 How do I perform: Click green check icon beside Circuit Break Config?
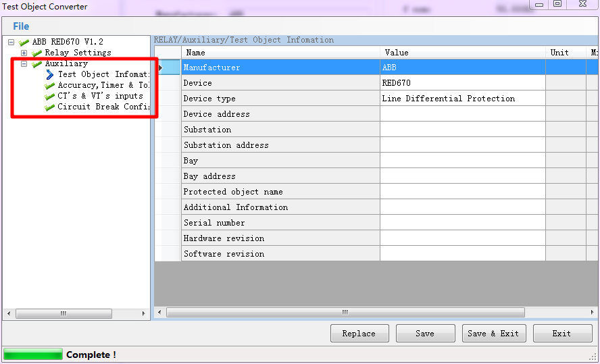(x=50, y=107)
